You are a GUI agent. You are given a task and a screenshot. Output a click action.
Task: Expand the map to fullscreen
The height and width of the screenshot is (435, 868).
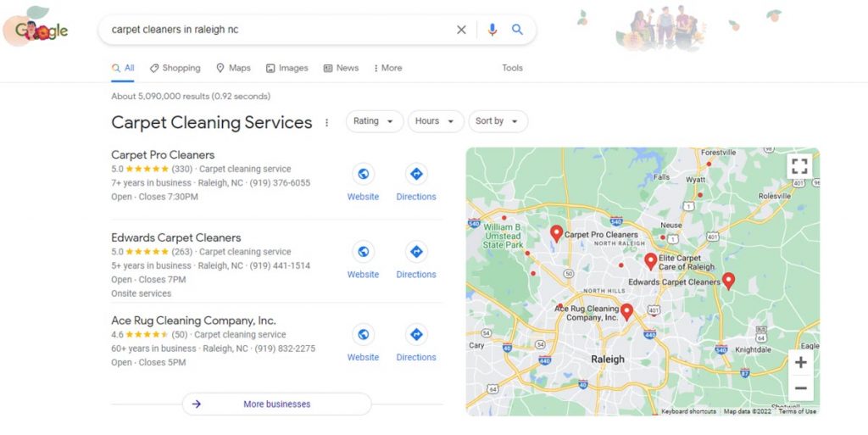click(799, 166)
